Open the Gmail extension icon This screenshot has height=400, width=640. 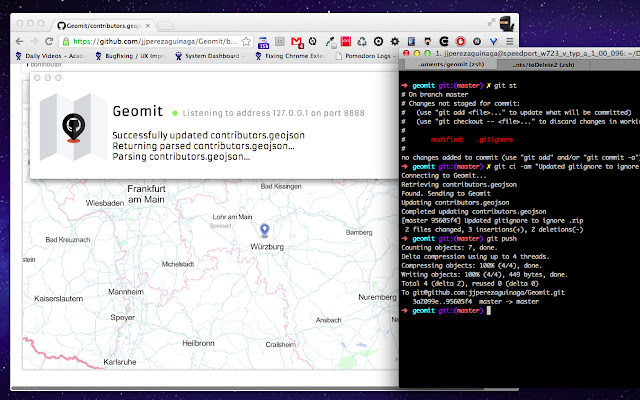click(297, 42)
